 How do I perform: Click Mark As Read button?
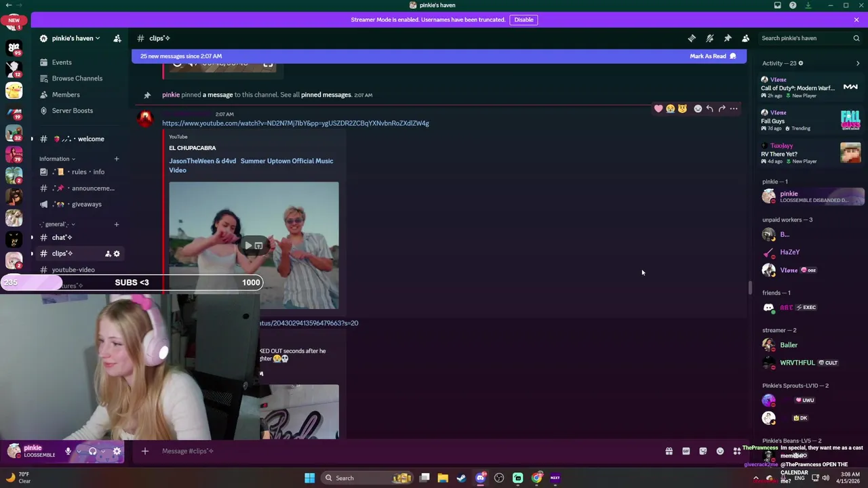pyautogui.click(x=713, y=56)
